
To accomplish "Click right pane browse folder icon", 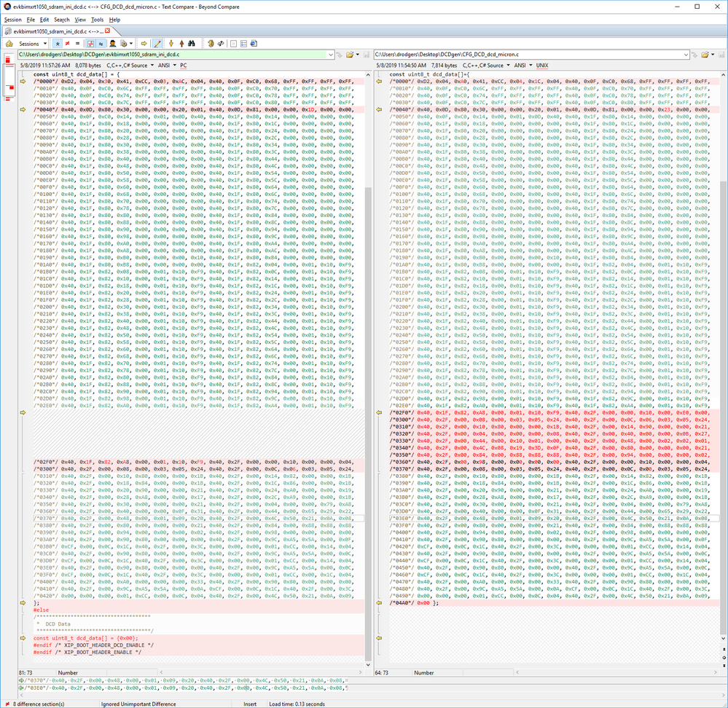I will point(705,55).
